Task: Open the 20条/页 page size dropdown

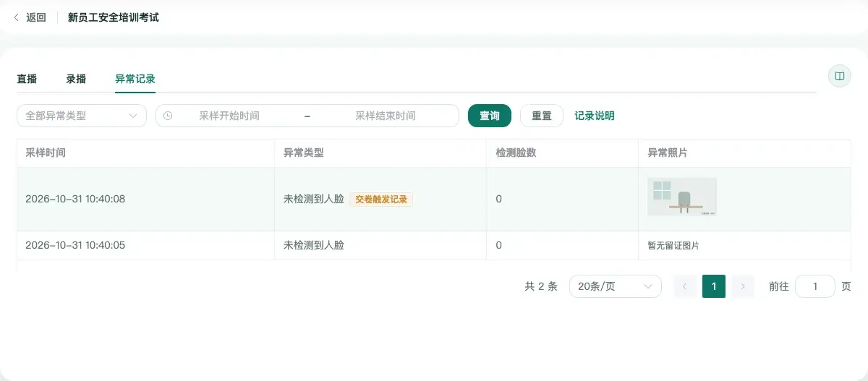Action: coord(616,286)
